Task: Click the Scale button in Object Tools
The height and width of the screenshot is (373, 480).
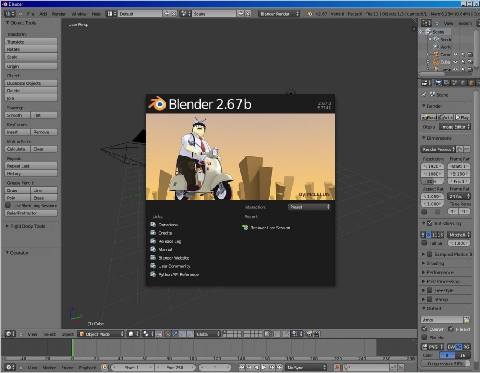Action: tap(31, 57)
